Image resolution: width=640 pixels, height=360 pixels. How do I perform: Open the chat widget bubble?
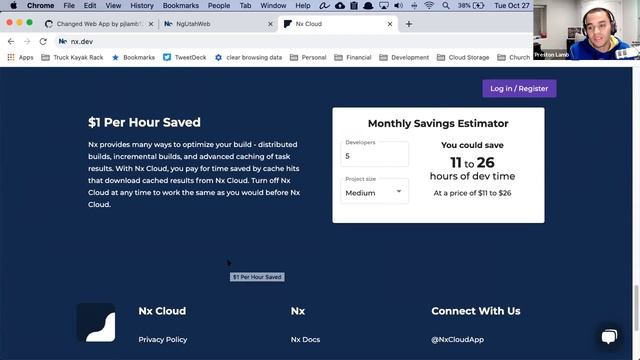tap(609, 337)
